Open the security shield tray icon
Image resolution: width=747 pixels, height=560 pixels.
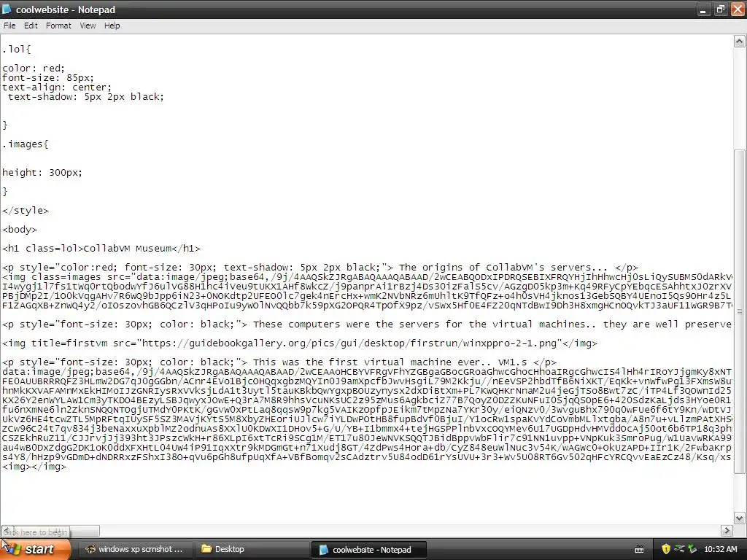pos(665,549)
